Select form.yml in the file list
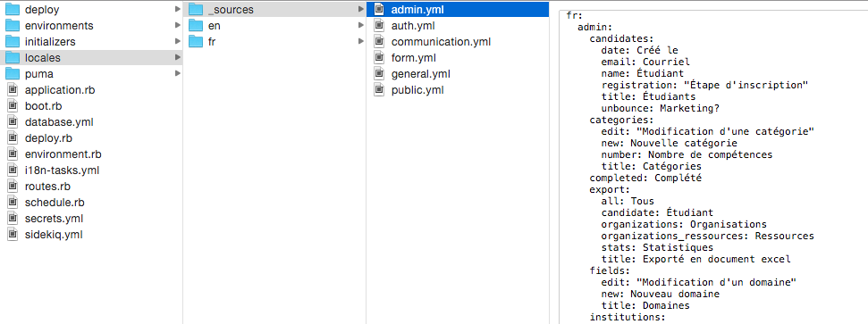Screen dimensions: 868x324 pyautogui.click(x=413, y=57)
